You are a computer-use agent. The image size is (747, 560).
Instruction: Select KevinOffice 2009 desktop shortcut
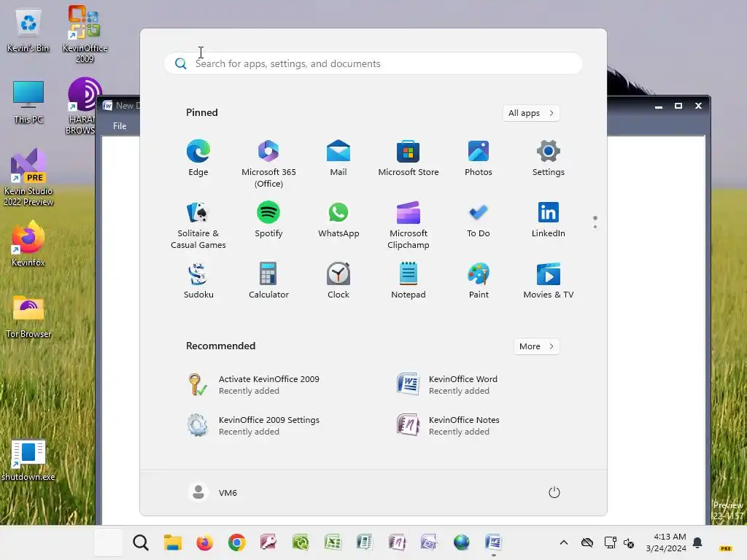tap(85, 34)
